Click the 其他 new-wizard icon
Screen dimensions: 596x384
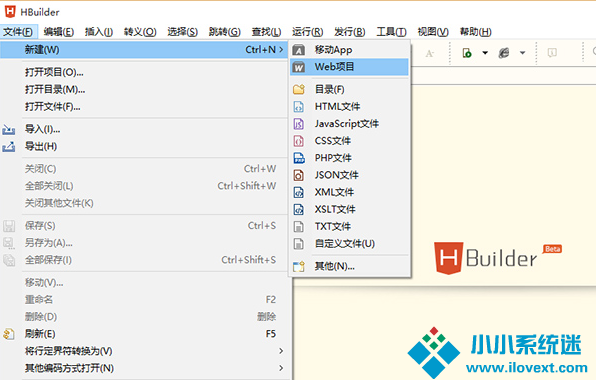tap(299, 267)
